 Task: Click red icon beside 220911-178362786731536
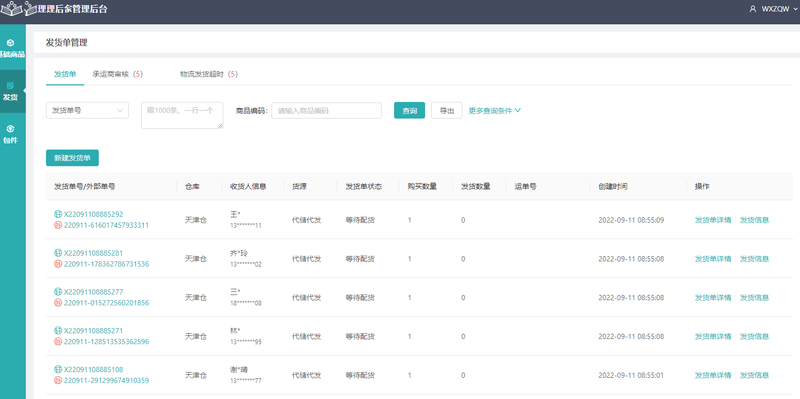pos(58,264)
